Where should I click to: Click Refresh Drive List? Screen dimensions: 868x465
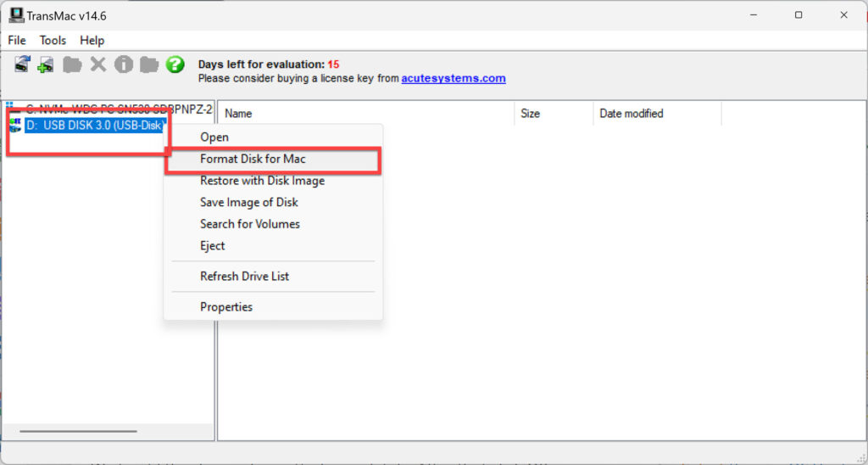(274, 276)
